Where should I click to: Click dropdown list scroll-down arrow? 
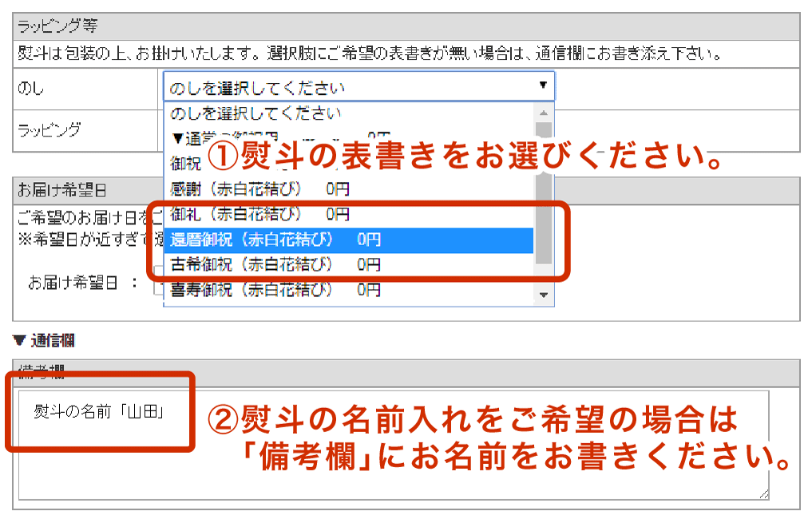tap(543, 295)
